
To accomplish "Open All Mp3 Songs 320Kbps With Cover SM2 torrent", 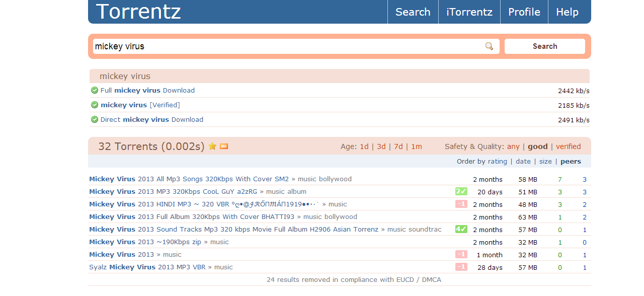I will (x=189, y=179).
